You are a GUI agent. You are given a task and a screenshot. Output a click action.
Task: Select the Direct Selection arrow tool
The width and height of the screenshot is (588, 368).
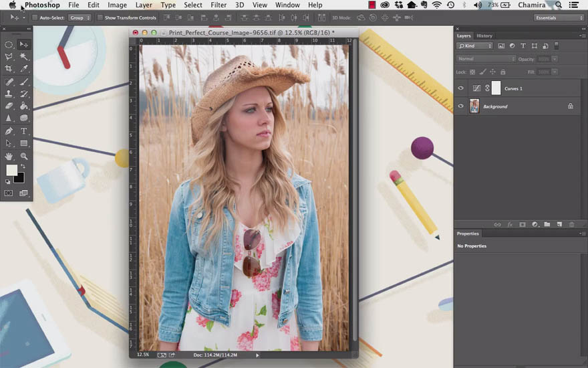tap(9, 143)
